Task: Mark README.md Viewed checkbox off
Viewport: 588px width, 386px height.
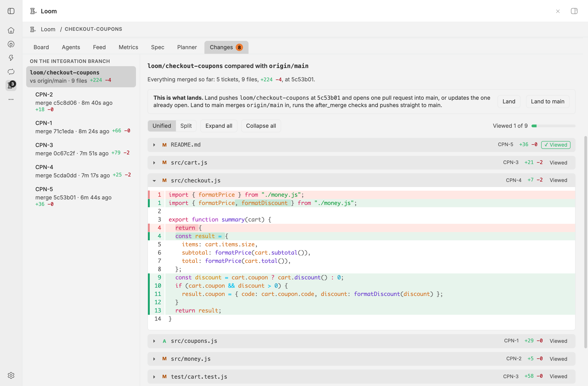Action: [x=555, y=145]
